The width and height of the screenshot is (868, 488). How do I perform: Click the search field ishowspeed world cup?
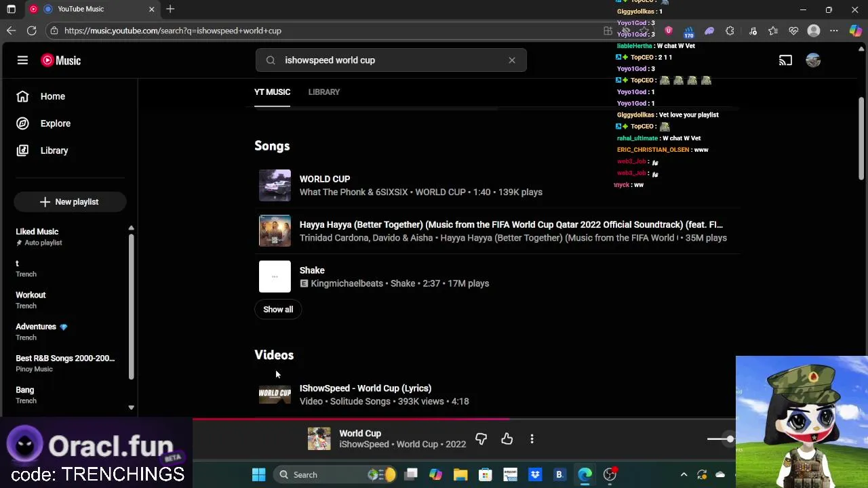(x=391, y=60)
